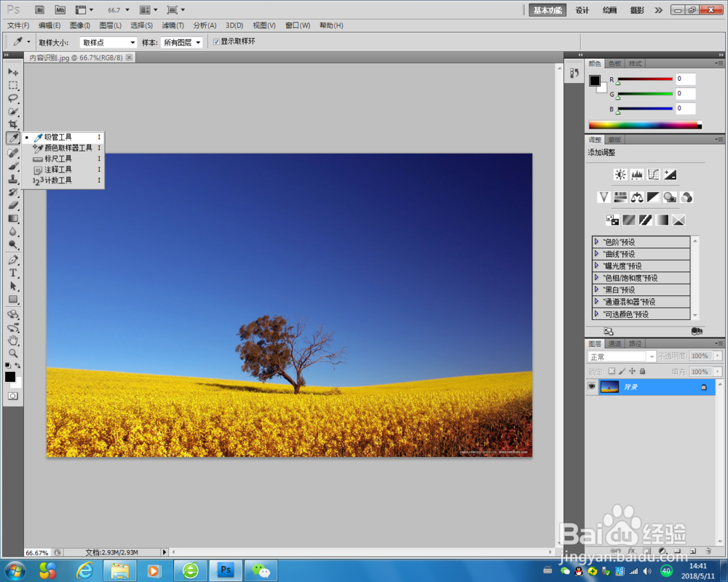The height and width of the screenshot is (582, 728).
Task: Toggle Quick Mask mode
Action: point(13,396)
